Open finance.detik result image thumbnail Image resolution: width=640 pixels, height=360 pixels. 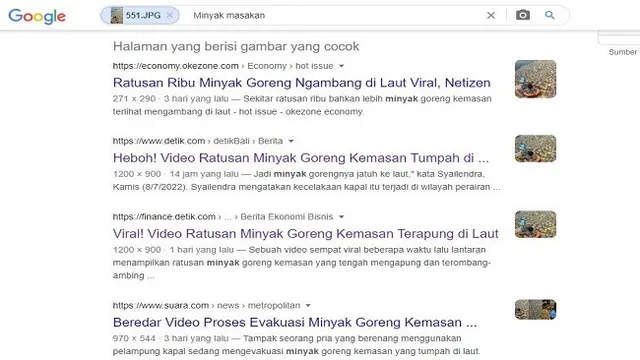tap(535, 224)
